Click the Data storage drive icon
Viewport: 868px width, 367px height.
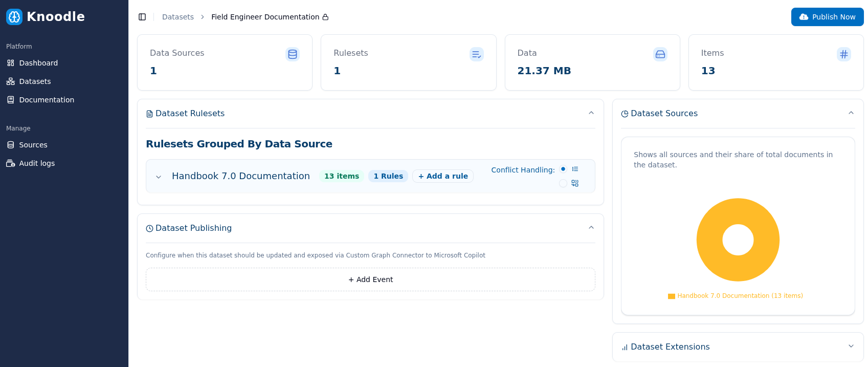(x=660, y=54)
